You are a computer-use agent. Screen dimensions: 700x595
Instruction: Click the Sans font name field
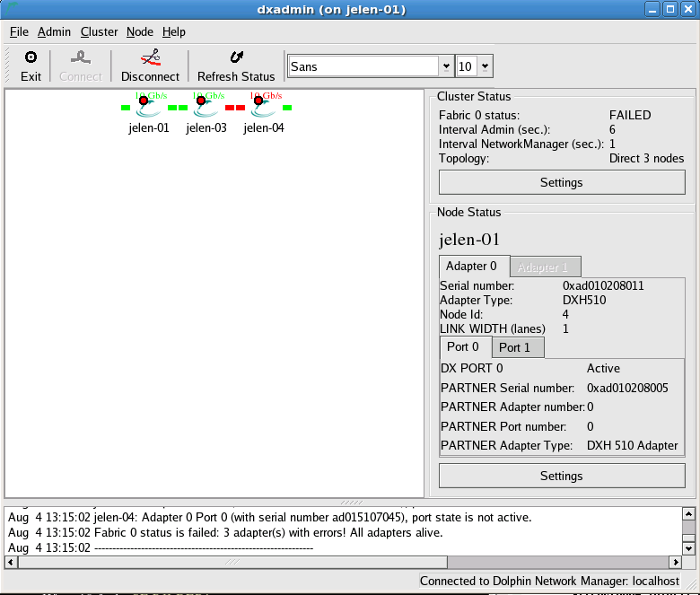tap(363, 66)
